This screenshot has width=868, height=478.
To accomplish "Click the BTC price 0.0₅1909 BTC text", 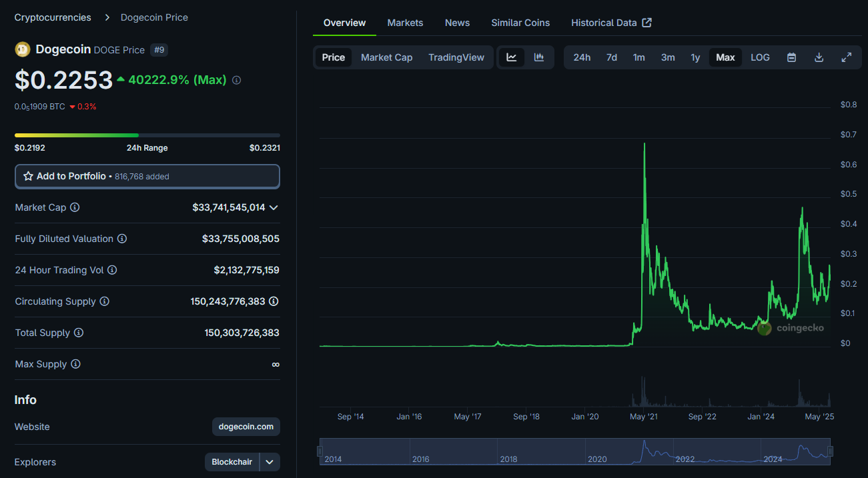I will tap(40, 106).
